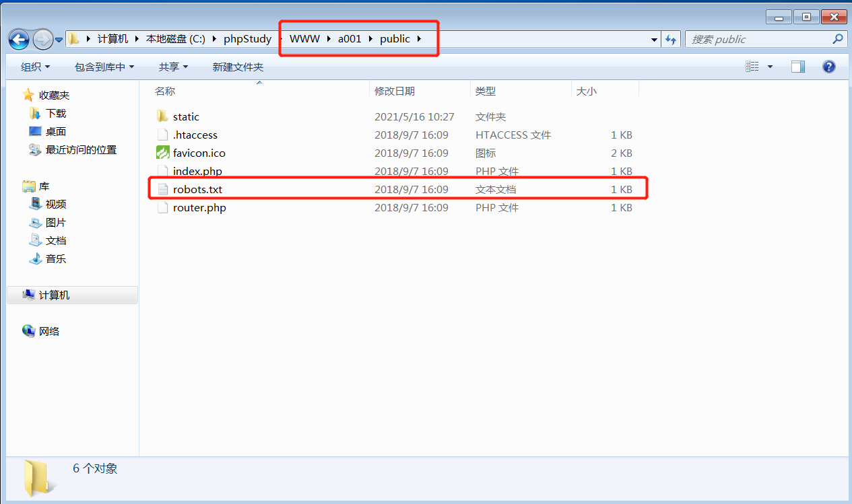The height and width of the screenshot is (504, 852).
Task: Select the .htaccess file icon
Action: click(162, 135)
